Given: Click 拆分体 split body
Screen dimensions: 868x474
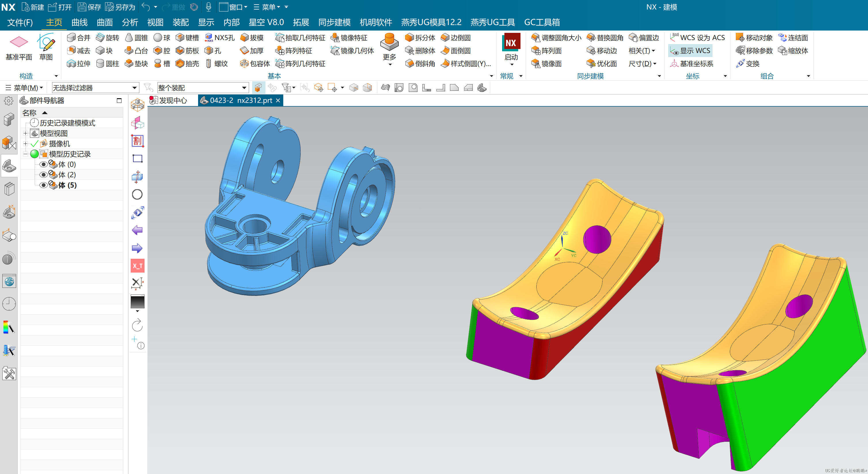Looking at the screenshot, I should (x=420, y=37).
